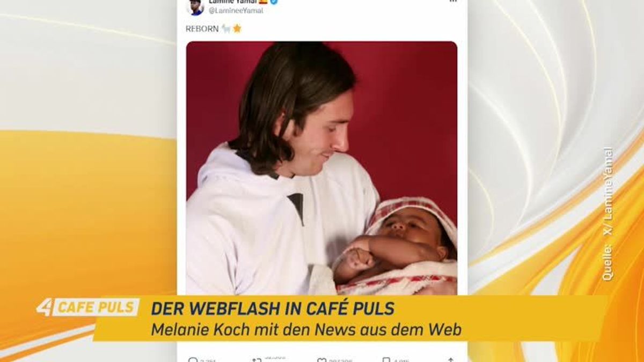Click the Spanish flag emoji beside the name
Screen dimensions: 644x362
pos(263,2)
